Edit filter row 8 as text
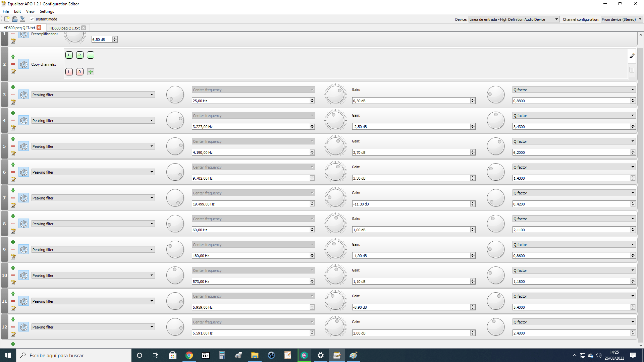Viewport: 644px width, 362px height. coord(13,231)
